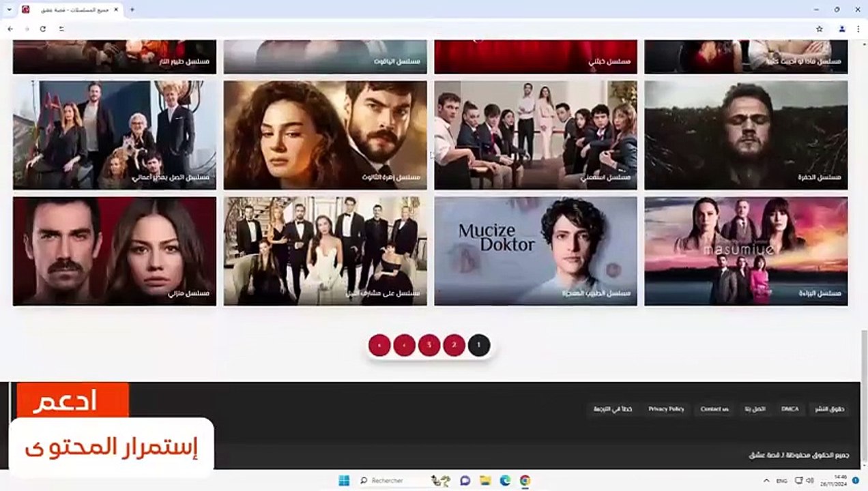Open File Explorer from the taskbar

pyautogui.click(x=485, y=481)
